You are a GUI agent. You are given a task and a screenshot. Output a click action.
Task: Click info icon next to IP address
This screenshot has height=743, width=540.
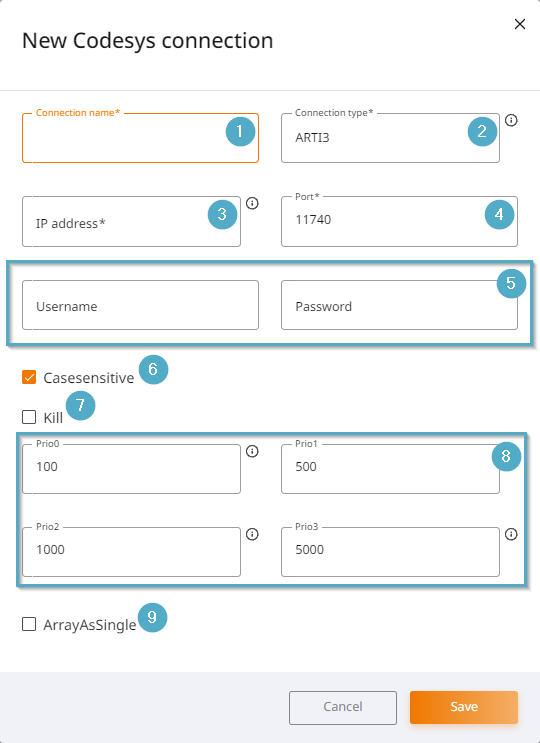tap(252, 203)
